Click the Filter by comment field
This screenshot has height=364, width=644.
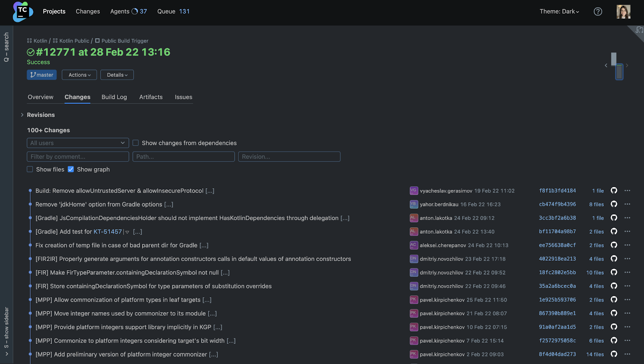pyautogui.click(x=78, y=156)
